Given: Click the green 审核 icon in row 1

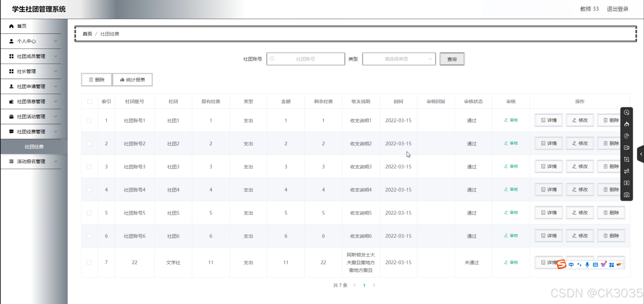Looking at the screenshot, I should pyautogui.click(x=511, y=120).
